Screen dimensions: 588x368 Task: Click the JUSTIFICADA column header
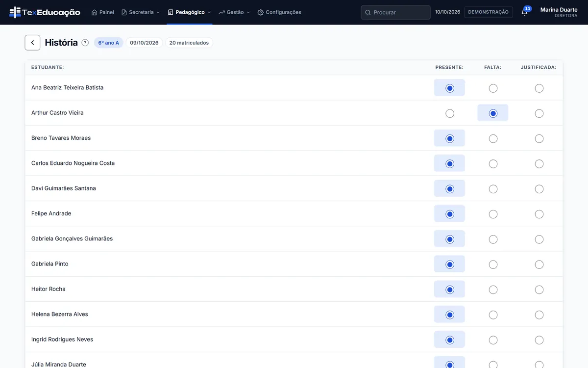pos(539,68)
